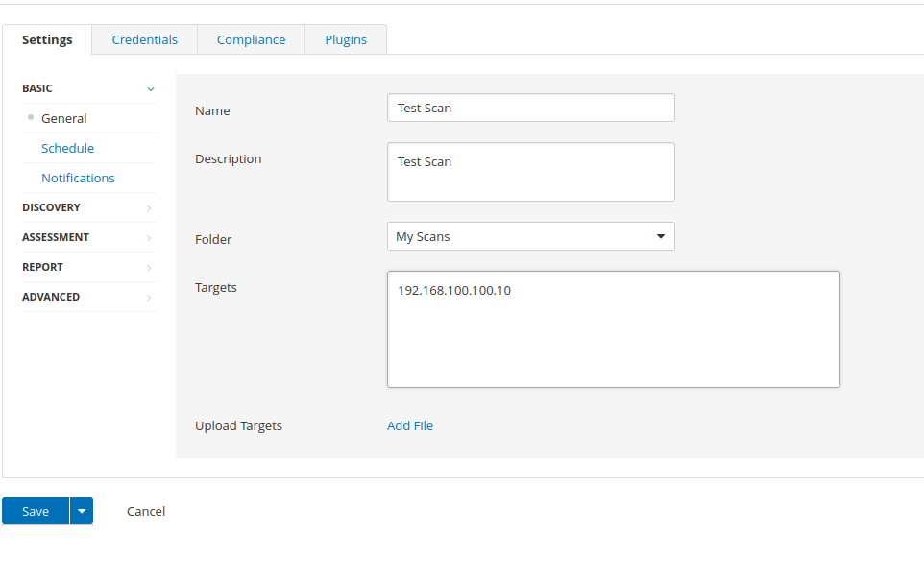The height and width of the screenshot is (580, 924).
Task: Open the Save button dropdown arrow
Action: click(82, 511)
